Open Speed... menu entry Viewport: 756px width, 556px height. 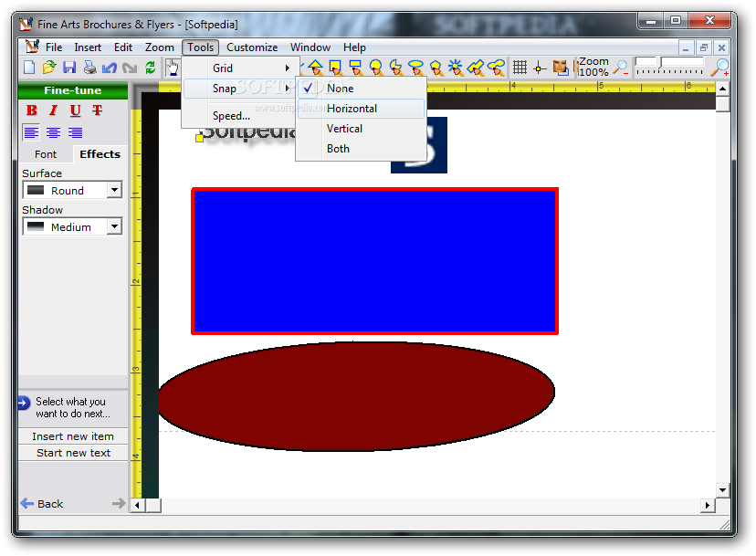point(239,116)
